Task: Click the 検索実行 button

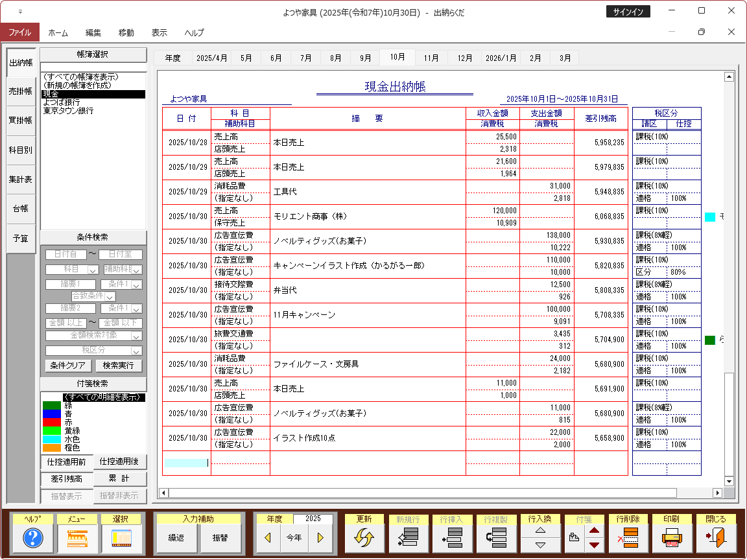Action: (x=119, y=366)
